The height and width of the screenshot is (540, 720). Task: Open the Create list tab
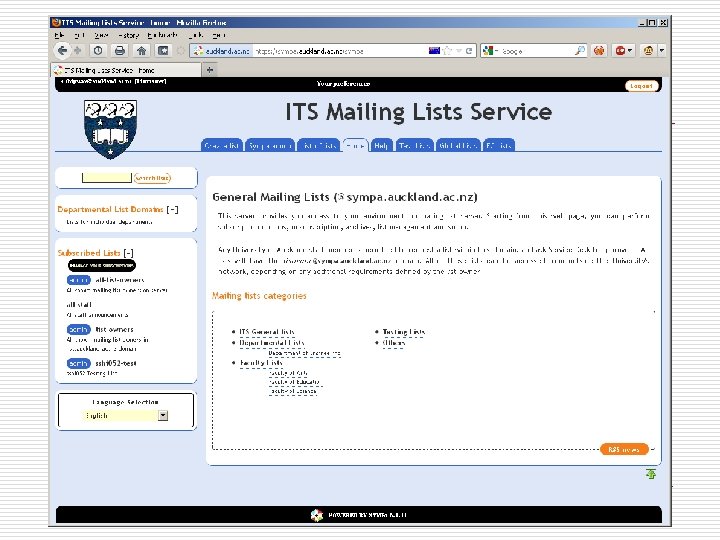tap(222, 146)
